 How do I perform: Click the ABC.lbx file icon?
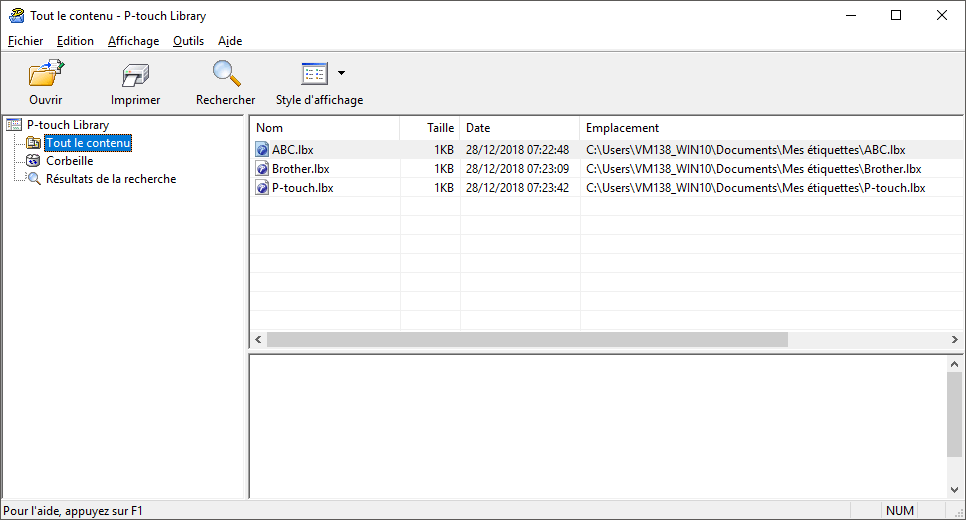click(262, 150)
